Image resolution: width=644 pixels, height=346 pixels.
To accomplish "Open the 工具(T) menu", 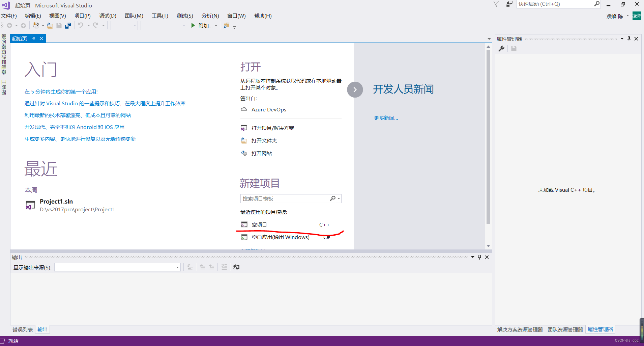I will pos(160,16).
